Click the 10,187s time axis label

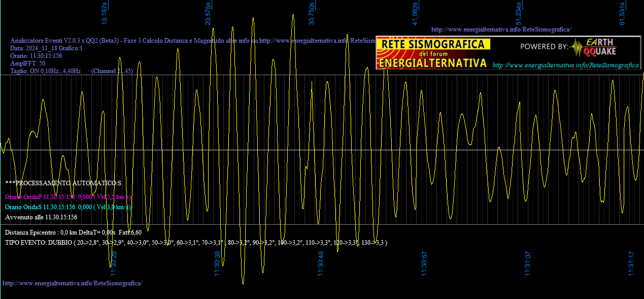[x=105, y=13]
